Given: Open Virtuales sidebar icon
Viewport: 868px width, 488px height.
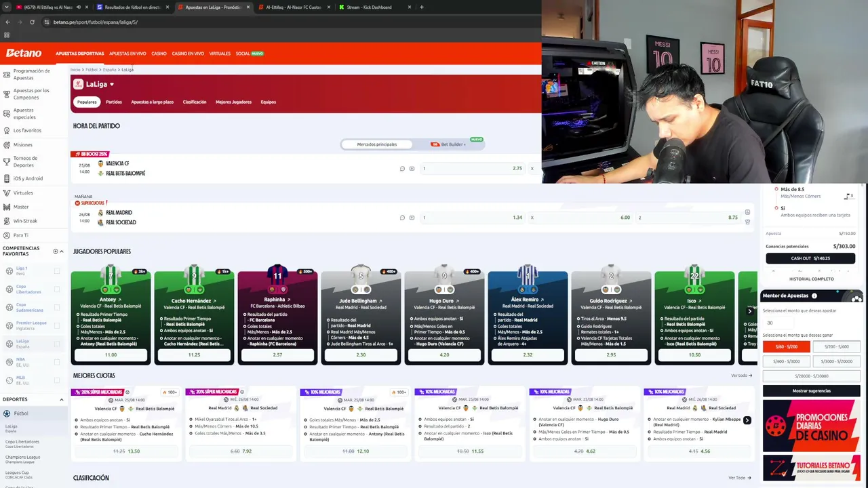Looking at the screenshot, I should (7, 192).
